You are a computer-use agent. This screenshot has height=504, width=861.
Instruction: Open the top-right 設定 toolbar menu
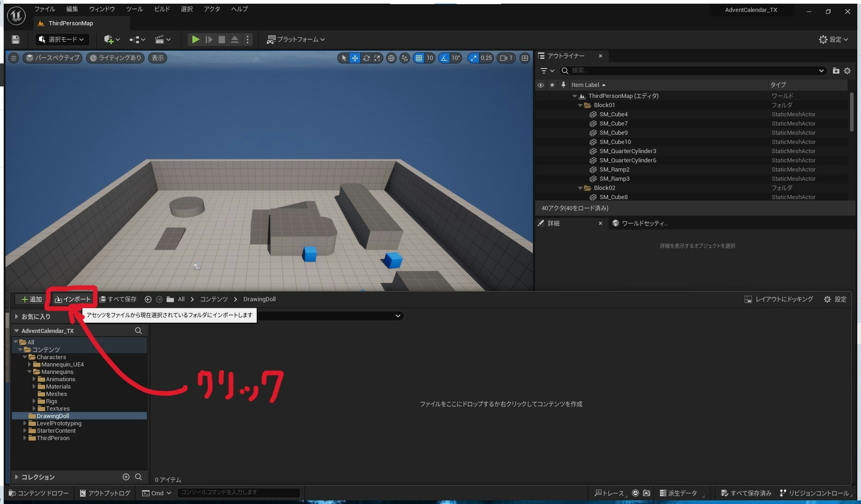(833, 40)
